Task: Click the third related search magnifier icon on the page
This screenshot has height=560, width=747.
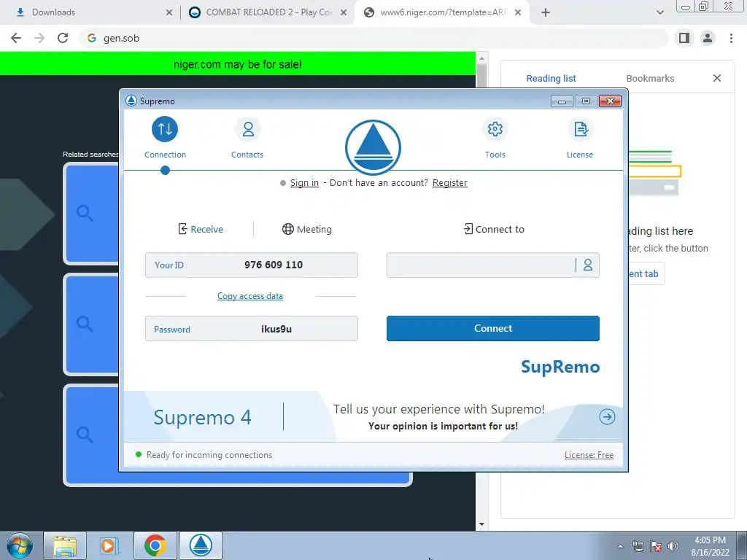Action: click(x=85, y=435)
